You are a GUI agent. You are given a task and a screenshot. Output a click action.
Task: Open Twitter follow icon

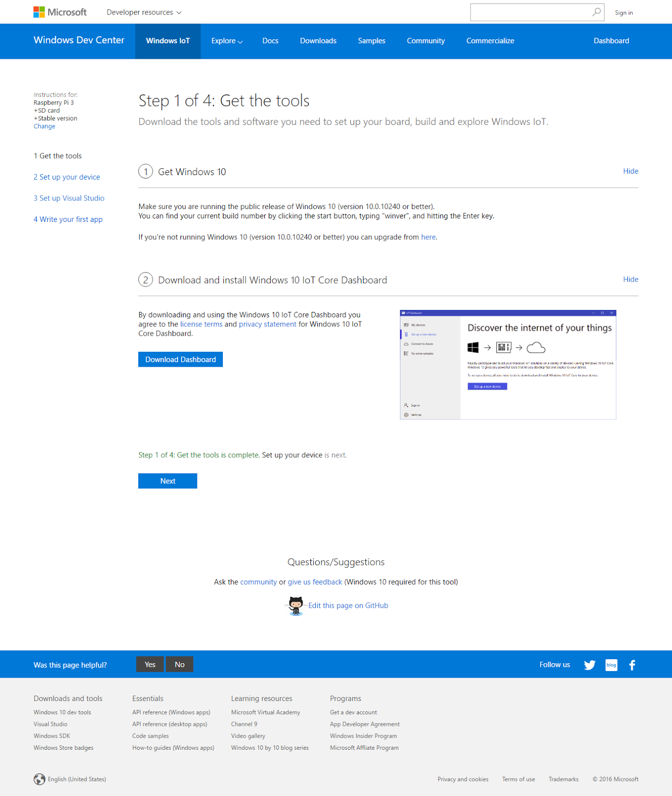pos(589,665)
